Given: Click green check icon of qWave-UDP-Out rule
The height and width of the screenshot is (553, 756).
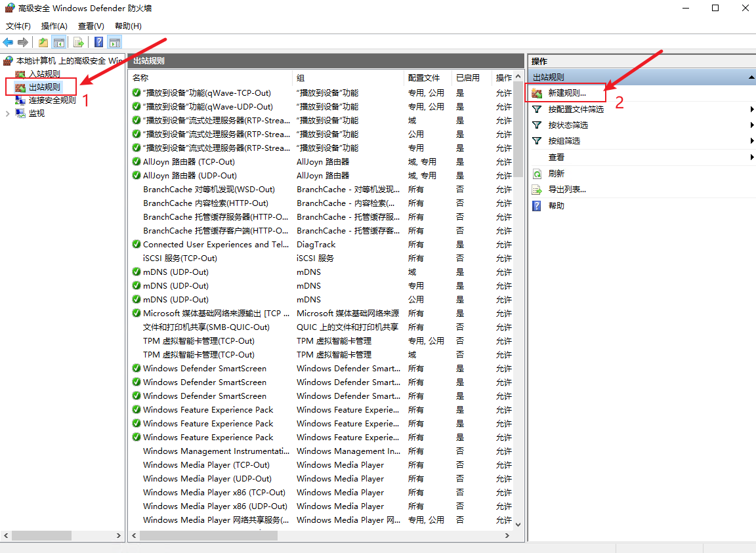Looking at the screenshot, I should point(136,106).
